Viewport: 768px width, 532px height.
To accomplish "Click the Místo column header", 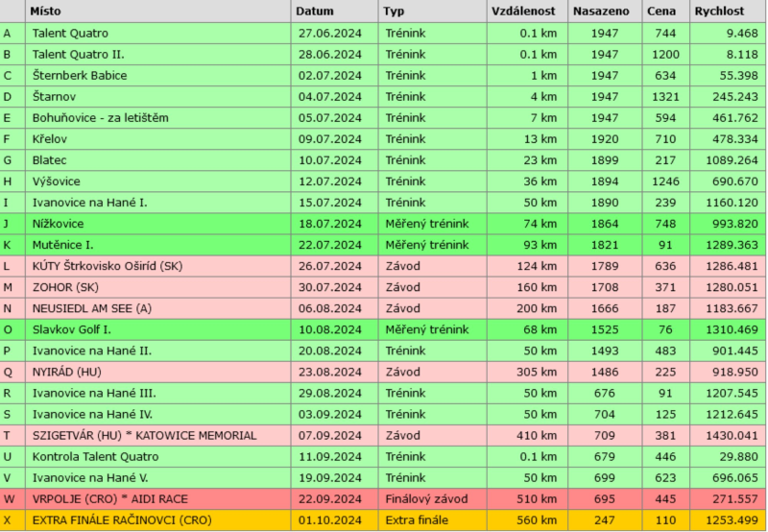I will 46,12.
